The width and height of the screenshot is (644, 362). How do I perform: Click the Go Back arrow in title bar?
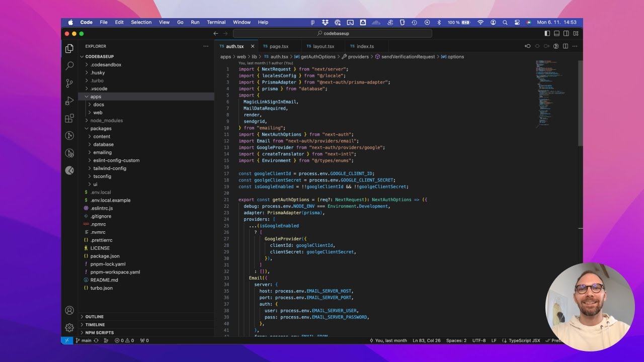coord(216,34)
